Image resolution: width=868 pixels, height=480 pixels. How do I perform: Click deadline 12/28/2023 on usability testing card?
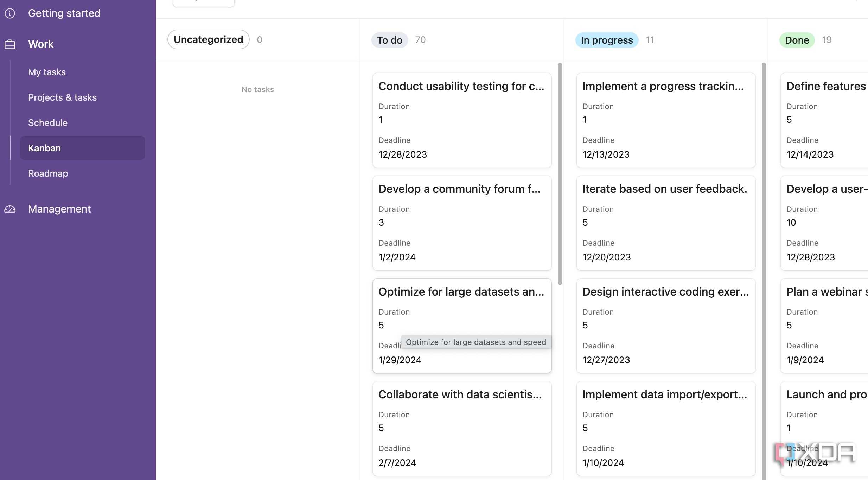coord(403,154)
